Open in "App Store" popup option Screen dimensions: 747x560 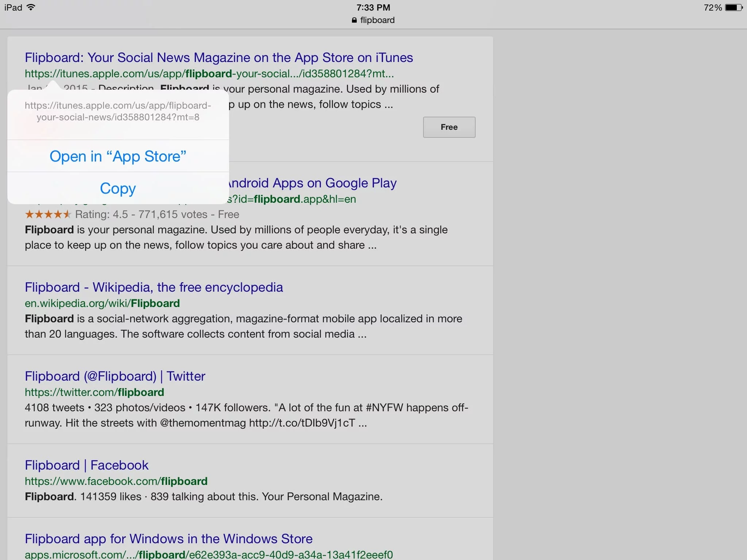click(118, 156)
